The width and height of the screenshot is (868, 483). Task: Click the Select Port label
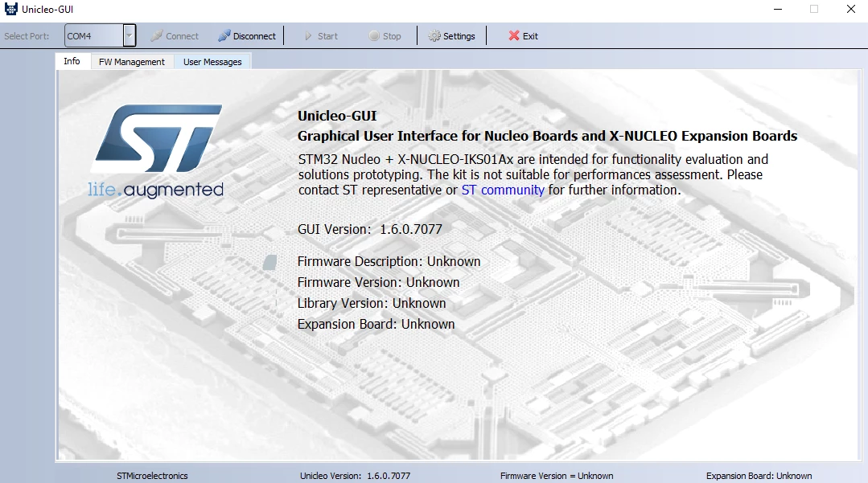click(x=27, y=36)
